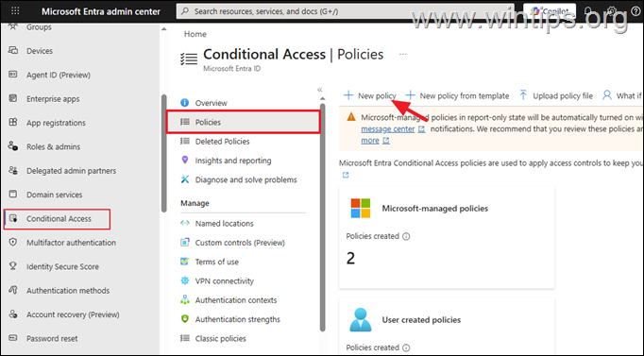The image size is (644, 356).
Task: Click the Identity Secure Score trophy icon
Action: [x=13, y=266]
